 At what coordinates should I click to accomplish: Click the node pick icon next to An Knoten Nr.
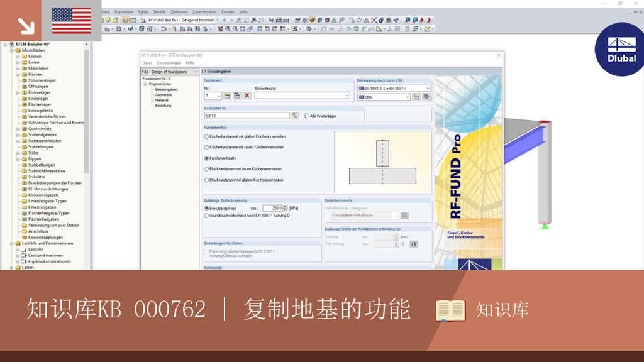(294, 116)
